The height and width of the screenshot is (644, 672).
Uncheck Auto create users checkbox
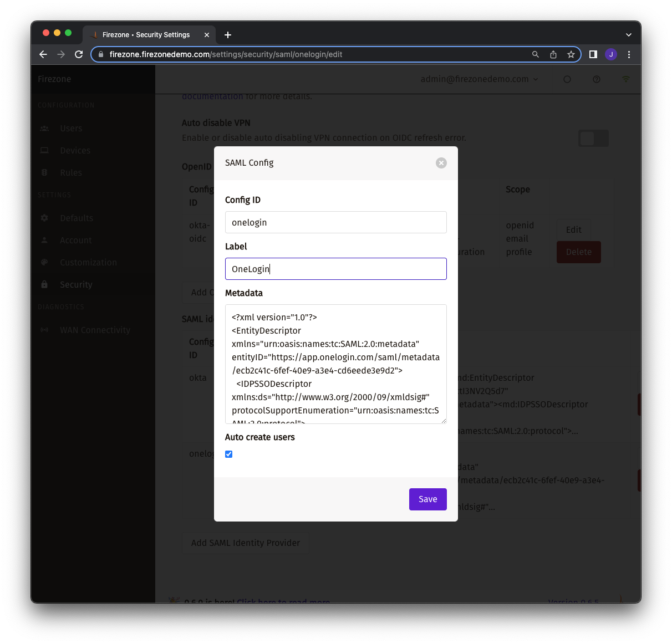click(229, 454)
